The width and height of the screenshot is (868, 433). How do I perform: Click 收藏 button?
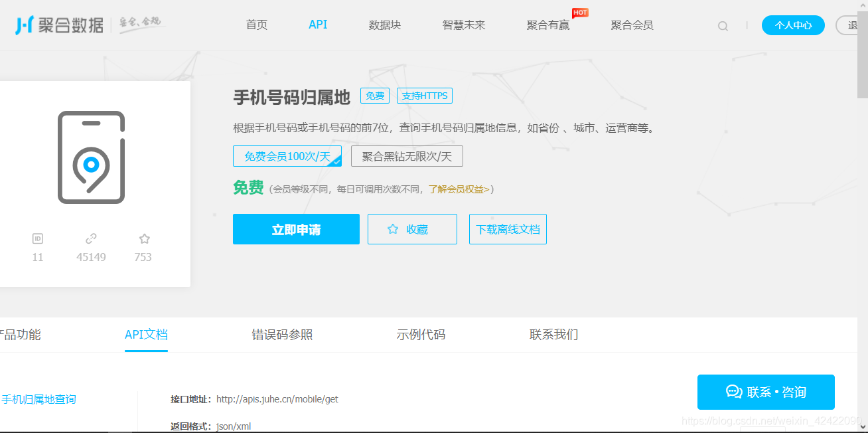point(412,229)
